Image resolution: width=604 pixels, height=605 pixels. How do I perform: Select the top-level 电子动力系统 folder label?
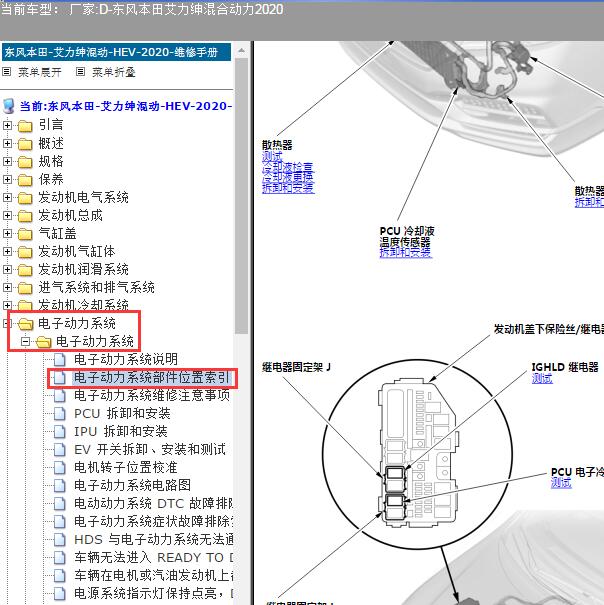click(x=77, y=323)
